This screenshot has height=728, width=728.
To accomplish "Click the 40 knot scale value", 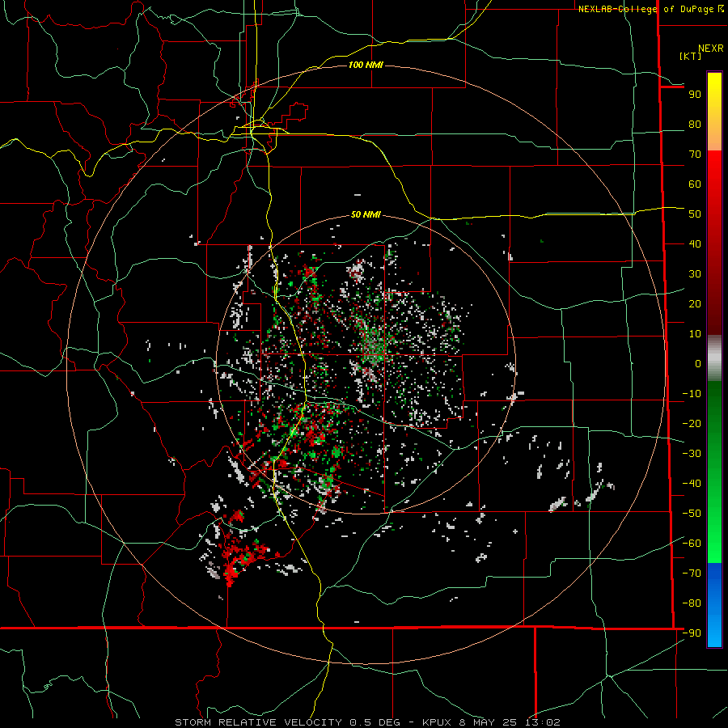I will [x=695, y=244].
